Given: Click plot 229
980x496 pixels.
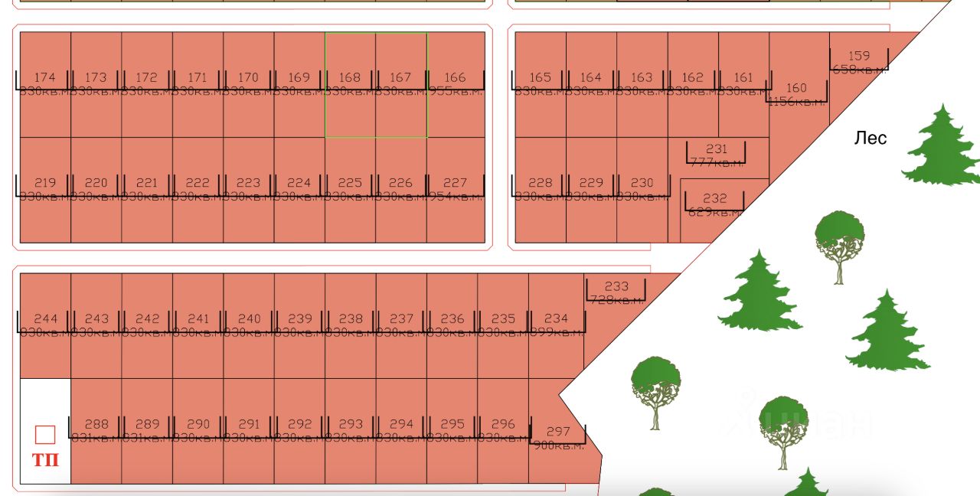Looking at the screenshot, I should coord(592,190).
